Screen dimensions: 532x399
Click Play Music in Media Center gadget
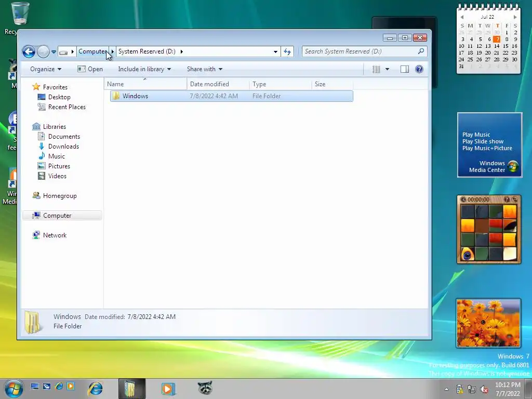pos(476,135)
